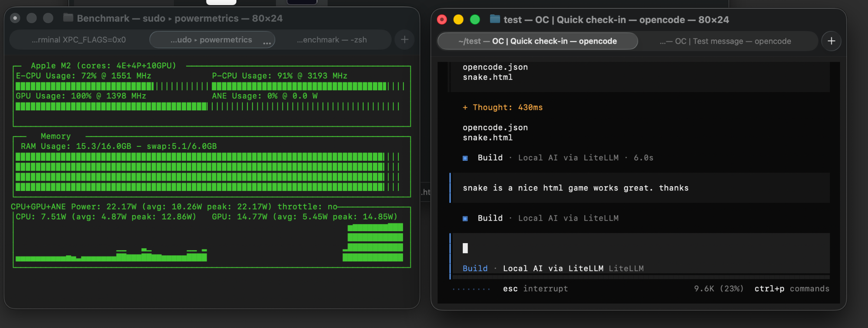This screenshot has width=868, height=328.
Task: Click the 'Apple M2 (cores: 4E+4P+10GPU)' header
Action: [103, 66]
